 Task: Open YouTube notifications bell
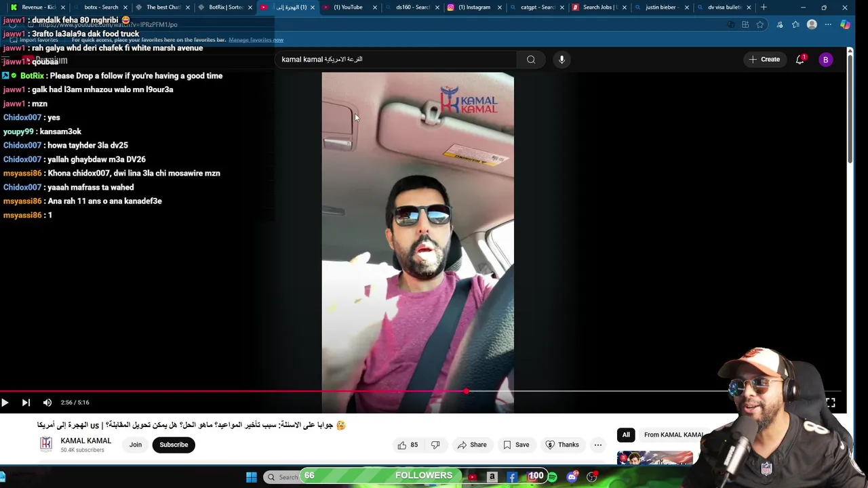pos(800,60)
